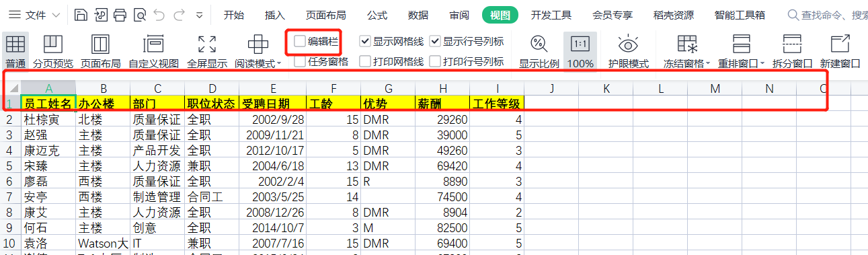Click the Print icon
Viewport: 868px width, 255px height.
120,14
